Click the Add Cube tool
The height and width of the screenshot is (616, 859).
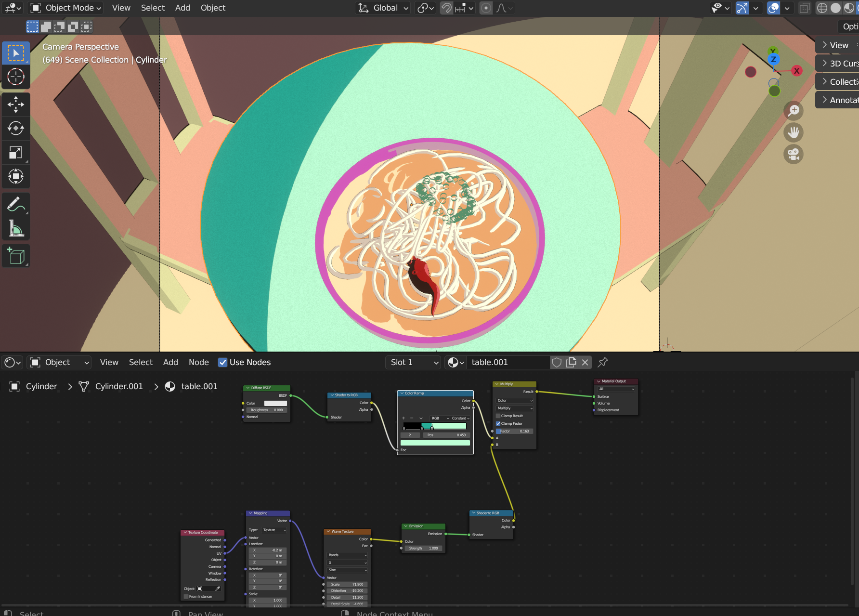[x=16, y=256]
